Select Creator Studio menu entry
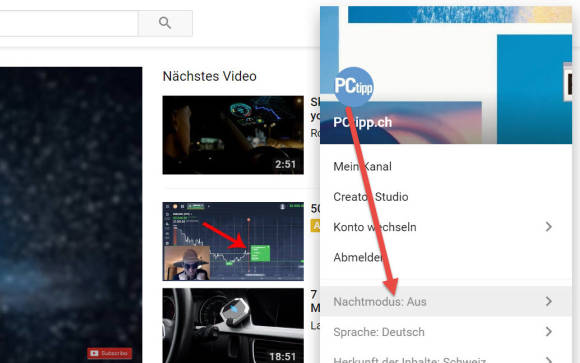Screen dimensions: 580x363 tap(371, 197)
